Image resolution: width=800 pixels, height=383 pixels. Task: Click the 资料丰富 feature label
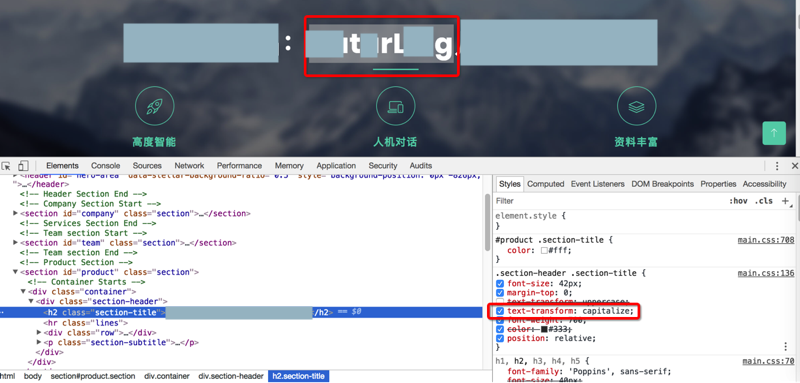636,142
